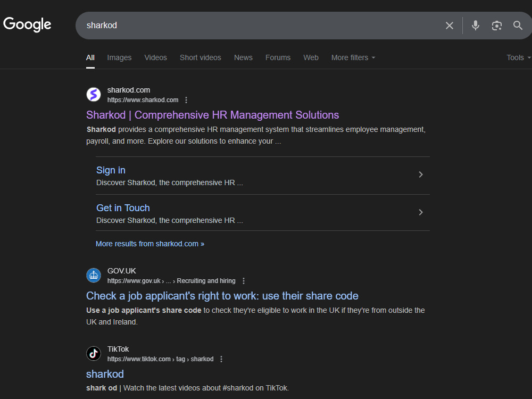
Task: Open the Get in Touch sitelink
Action: [x=123, y=208]
